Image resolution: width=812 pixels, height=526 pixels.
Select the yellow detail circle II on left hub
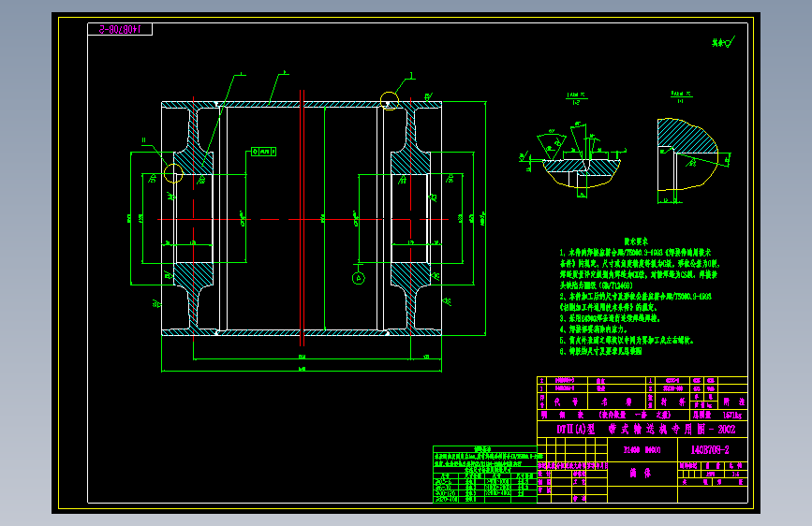click(x=173, y=173)
